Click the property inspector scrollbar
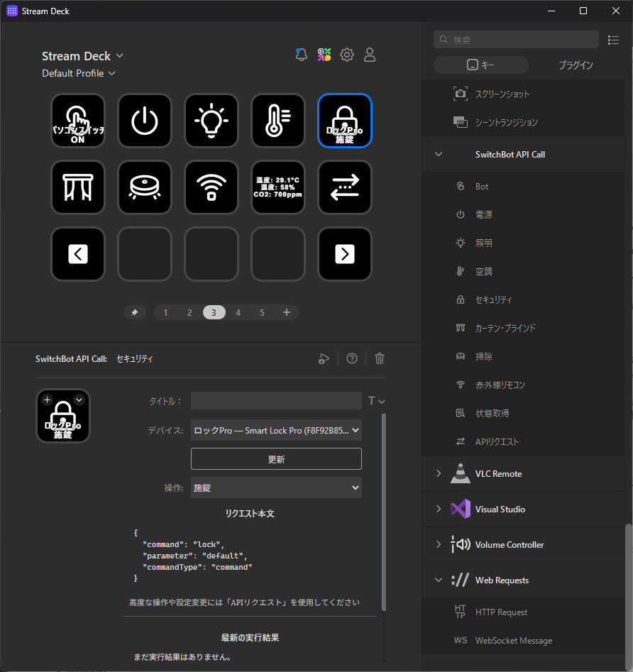 point(384,512)
